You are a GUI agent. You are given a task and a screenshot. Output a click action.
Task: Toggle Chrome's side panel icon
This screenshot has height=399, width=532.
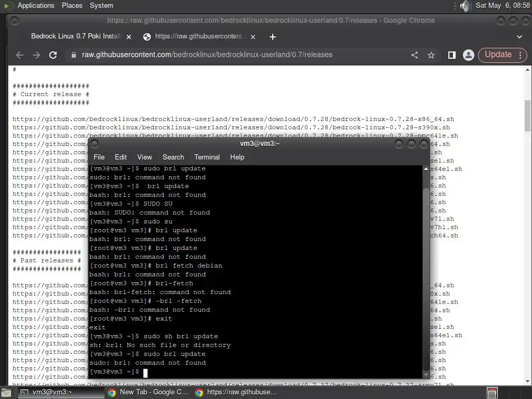pyautogui.click(x=452, y=55)
